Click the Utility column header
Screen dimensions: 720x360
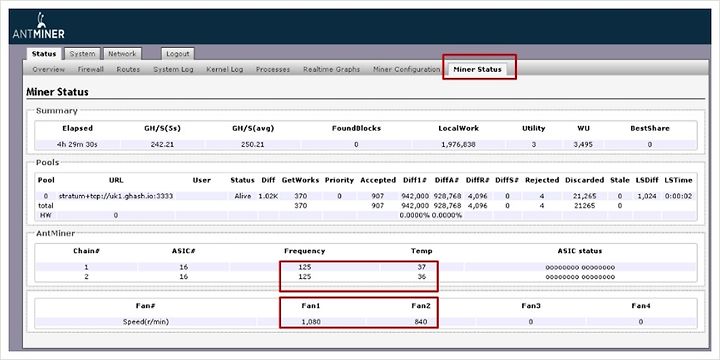pyautogui.click(x=534, y=128)
